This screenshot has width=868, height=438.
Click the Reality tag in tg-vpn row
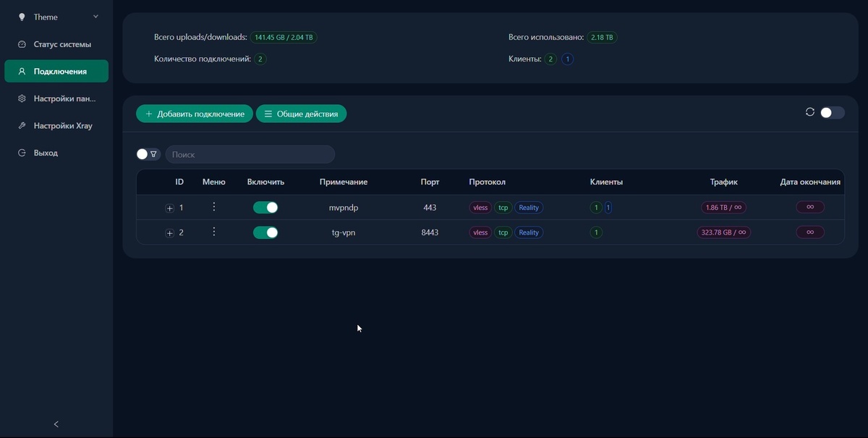529,232
